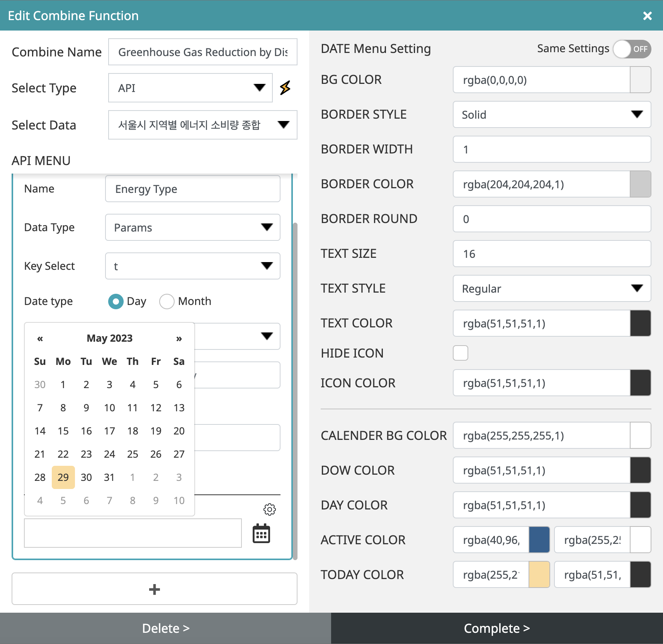Image resolution: width=663 pixels, height=644 pixels.
Task: Select May 15 in the calendar
Action: (x=63, y=431)
